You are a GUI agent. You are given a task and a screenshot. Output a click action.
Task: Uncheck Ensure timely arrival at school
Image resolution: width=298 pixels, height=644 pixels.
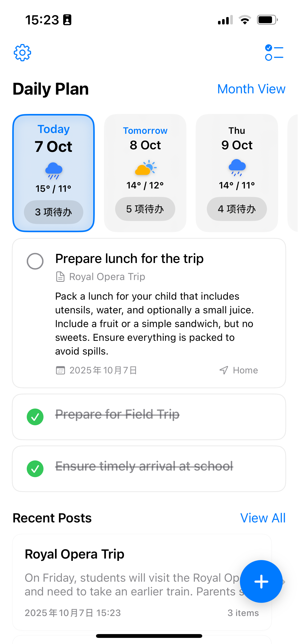coord(35,469)
